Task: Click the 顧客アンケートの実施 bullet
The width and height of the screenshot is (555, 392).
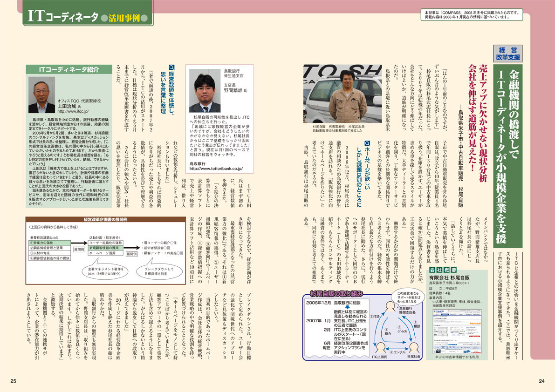Action: coord(163,253)
